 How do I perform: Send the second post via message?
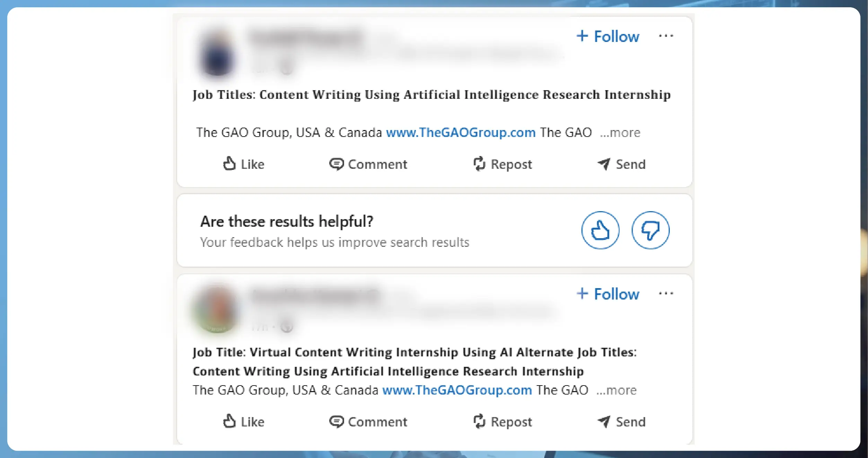pos(622,422)
